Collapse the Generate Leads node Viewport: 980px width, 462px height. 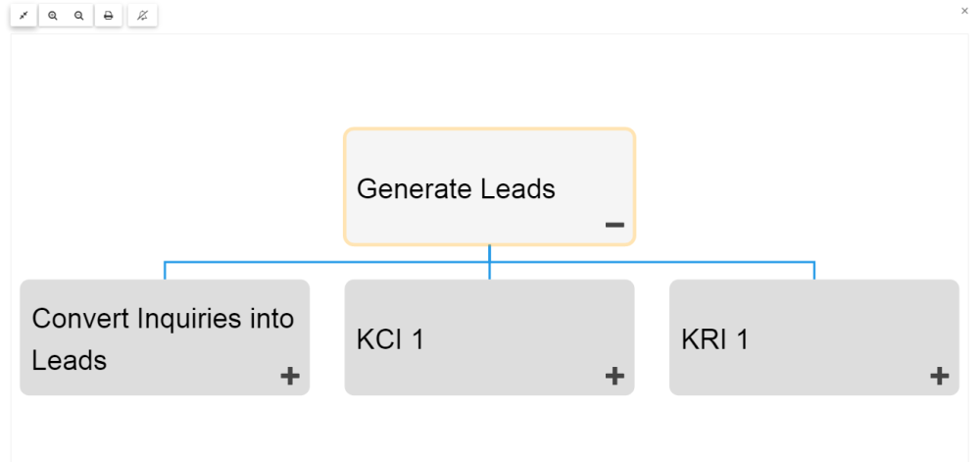click(614, 225)
